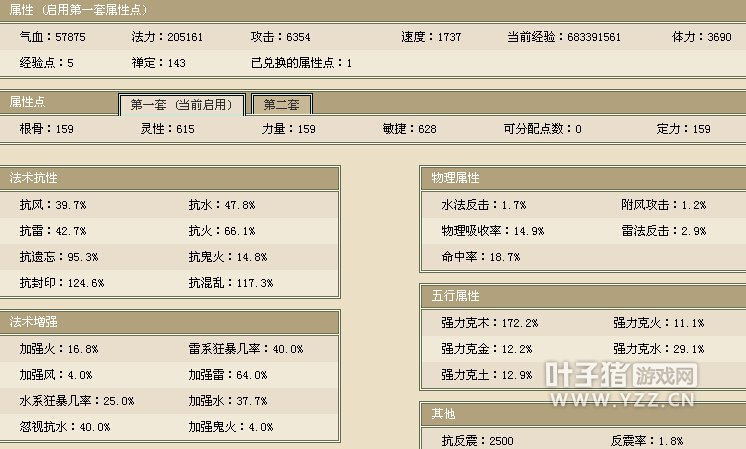
Task: Click the 敏捷: 628 attribute
Action: (409, 129)
